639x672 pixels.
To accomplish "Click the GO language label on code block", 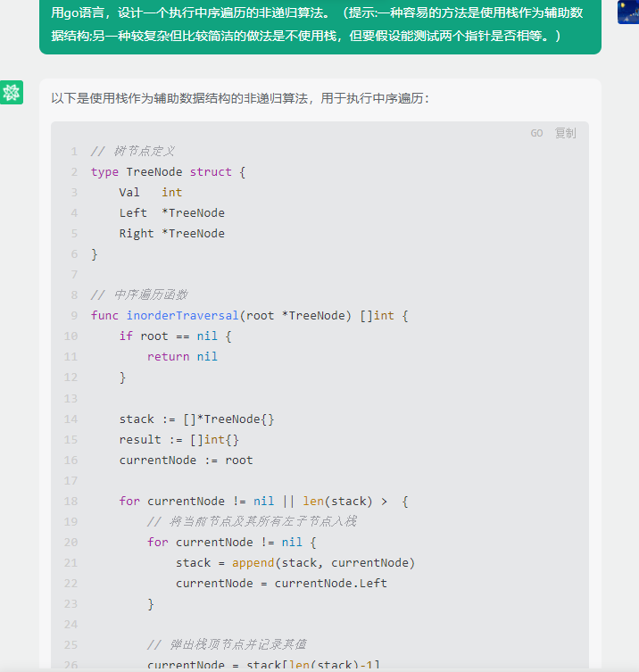I will pos(536,133).
